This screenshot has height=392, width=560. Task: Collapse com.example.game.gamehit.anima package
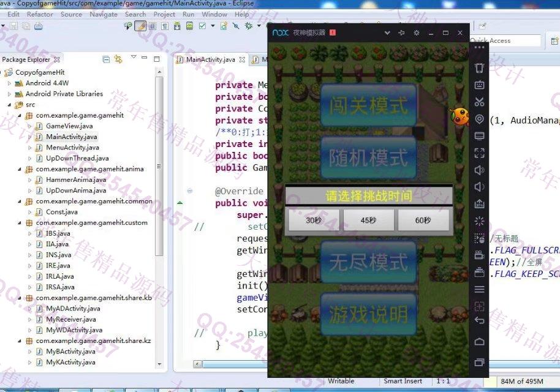pyautogui.click(x=20, y=169)
